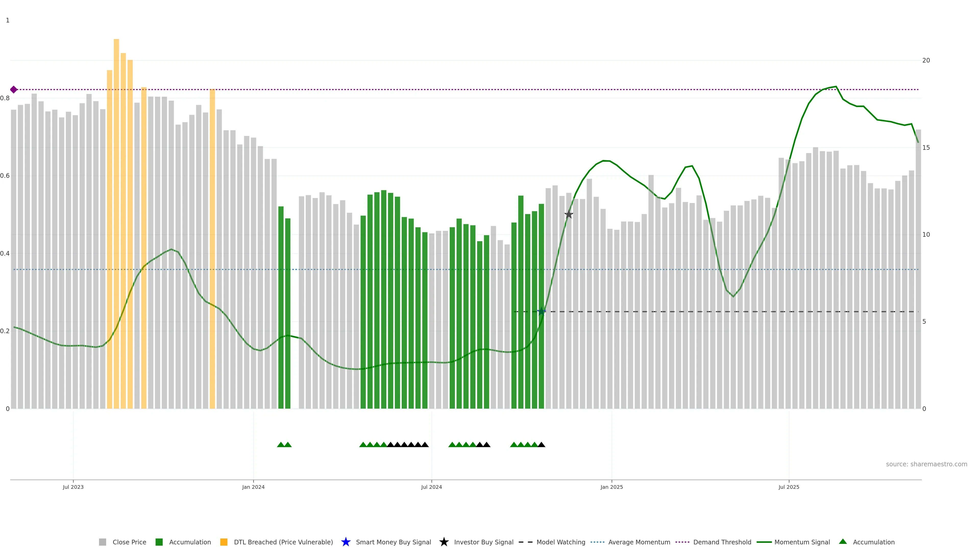
Task: Click the purple diamond Demand Threshold marker
Action: point(14,90)
